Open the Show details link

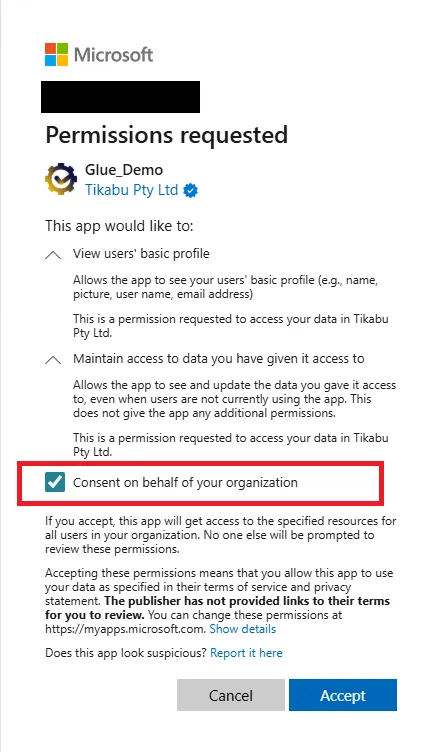point(243,629)
